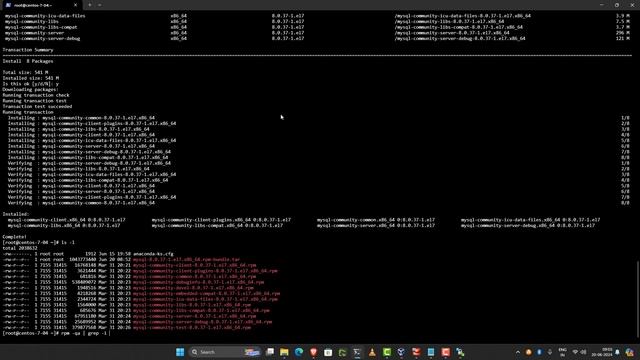Image resolution: width=640 pixels, height=360 pixels.
Task: Click the 'Complete!' output line
Action: [14, 237]
